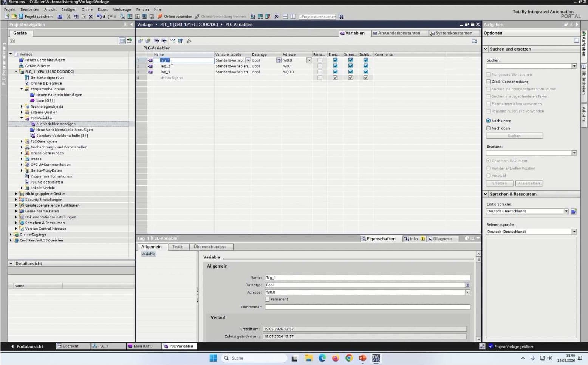
Task: Click the binoculars search icon next to the project search box
Action: (x=341, y=17)
